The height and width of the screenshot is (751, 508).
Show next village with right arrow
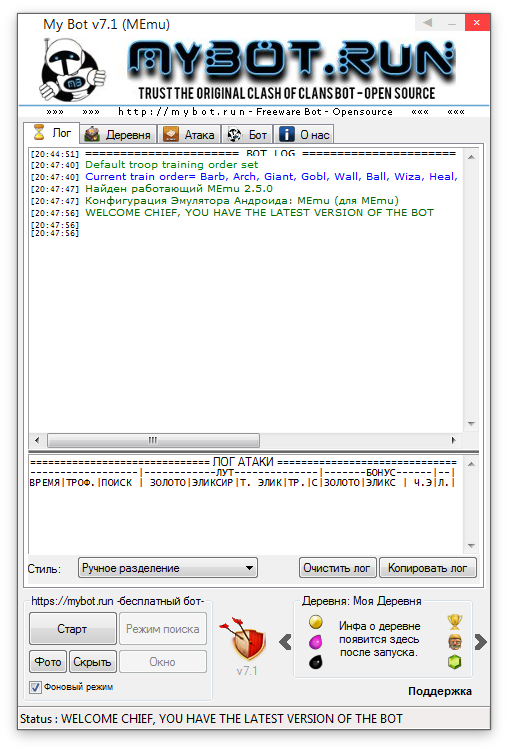pos(481,642)
